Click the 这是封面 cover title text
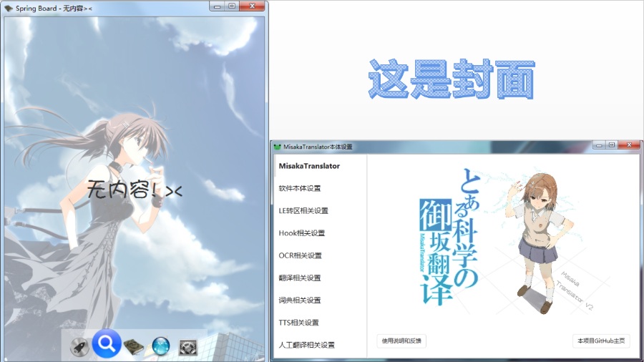 452,79
